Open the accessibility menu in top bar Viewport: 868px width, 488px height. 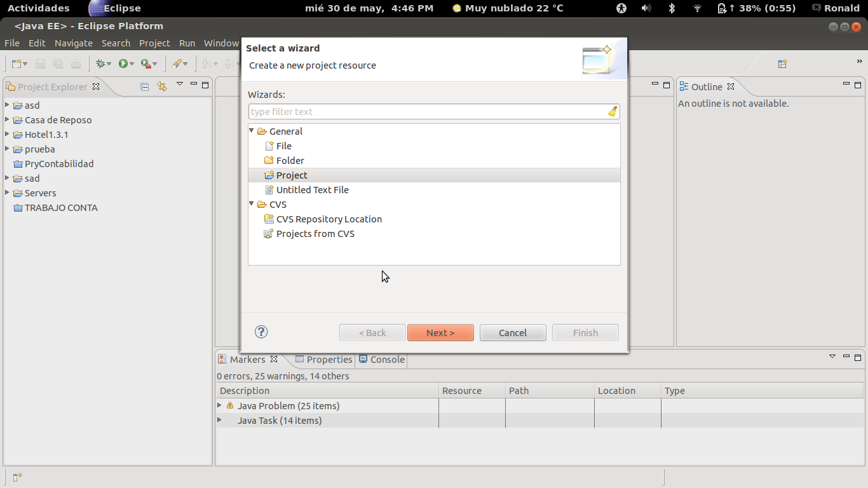pyautogui.click(x=621, y=8)
